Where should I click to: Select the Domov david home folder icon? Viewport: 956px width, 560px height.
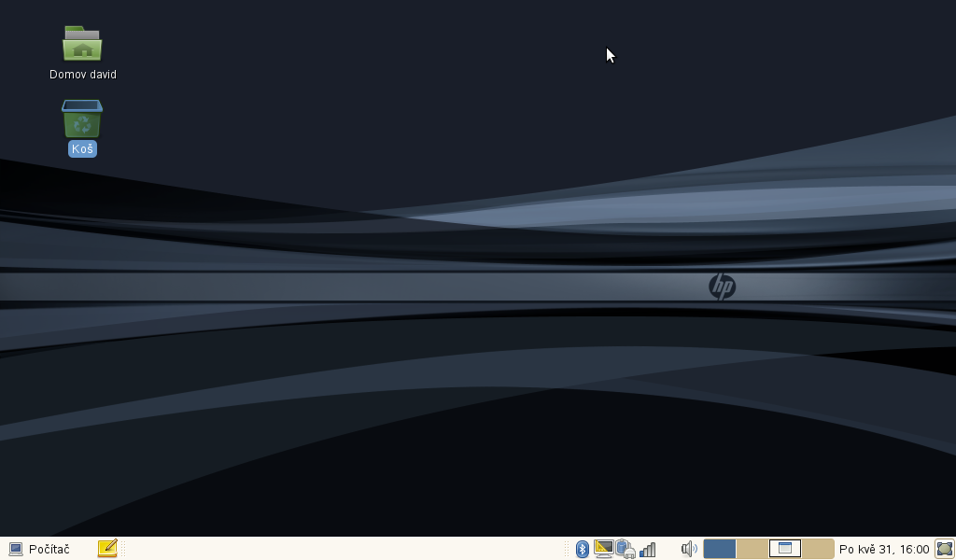[x=82, y=43]
